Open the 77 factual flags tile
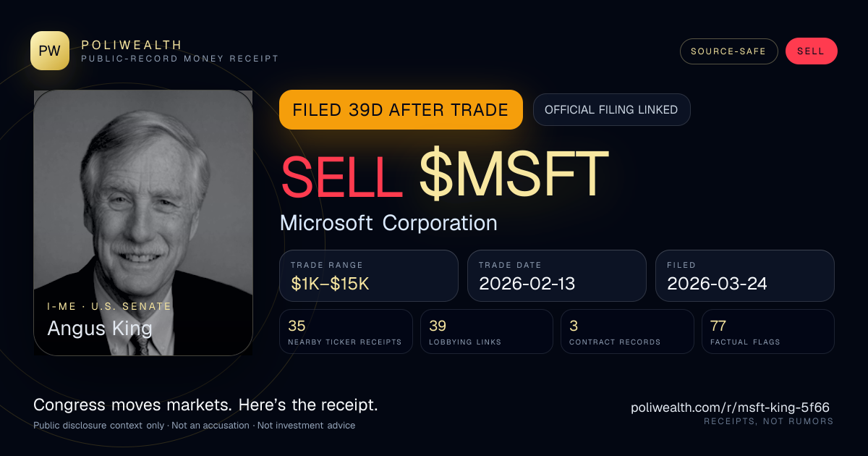 coord(768,332)
